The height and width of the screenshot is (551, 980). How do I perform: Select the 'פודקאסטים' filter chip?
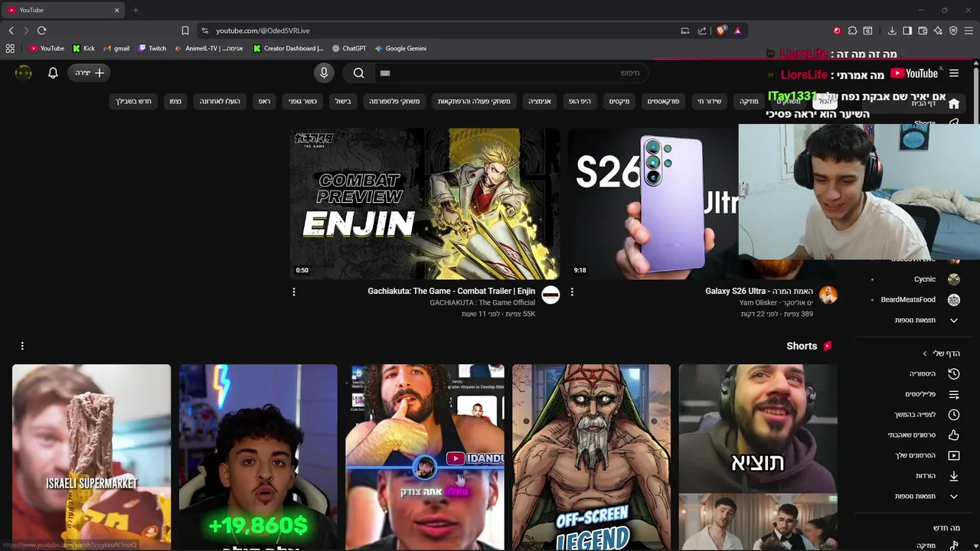tap(663, 101)
